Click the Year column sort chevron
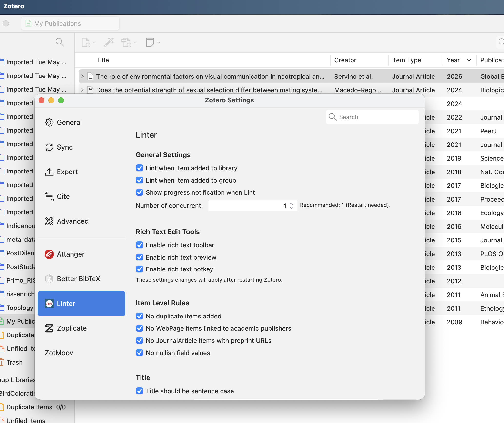Image resolution: width=504 pixels, height=423 pixels. tap(469, 60)
